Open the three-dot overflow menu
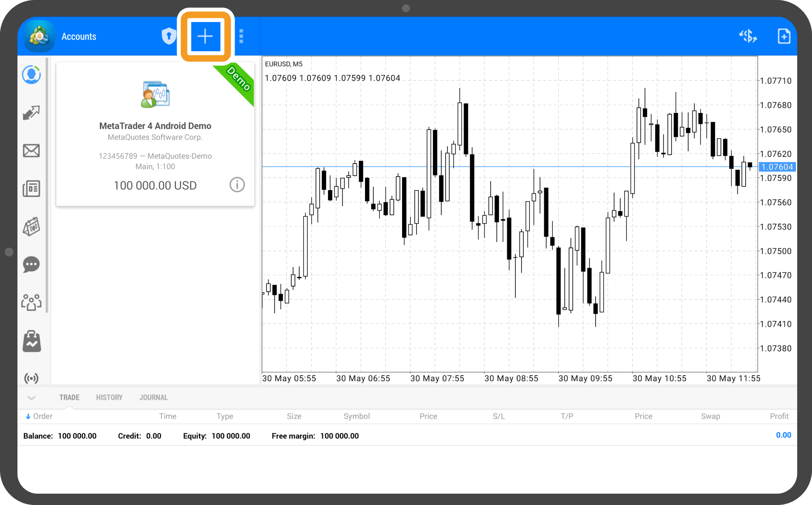The width and height of the screenshot is (812, 505). click(241, 36)
